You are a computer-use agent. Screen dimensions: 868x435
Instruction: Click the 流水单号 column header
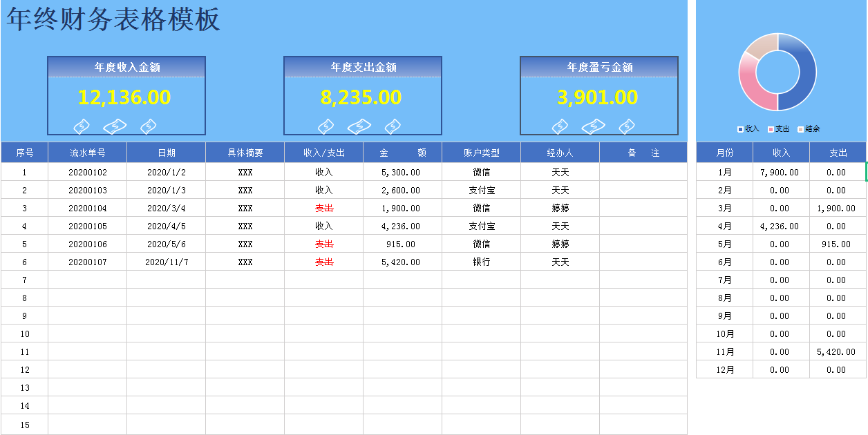(88, 153)
